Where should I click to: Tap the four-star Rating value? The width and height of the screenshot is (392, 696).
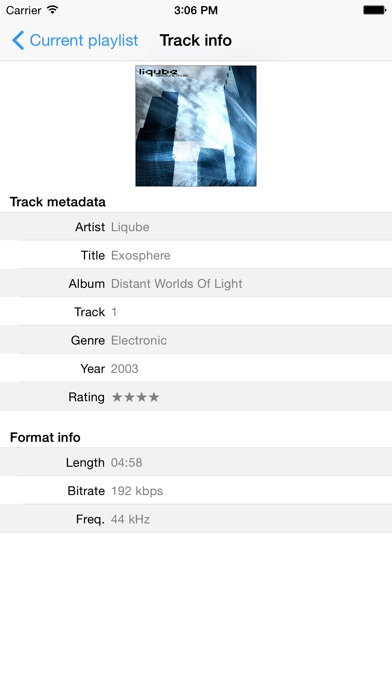point(135,397)
